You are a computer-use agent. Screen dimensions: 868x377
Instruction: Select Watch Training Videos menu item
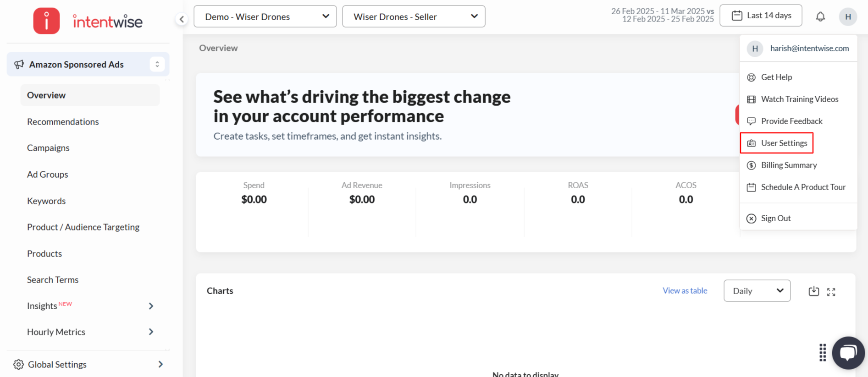(x=798, y=99)
